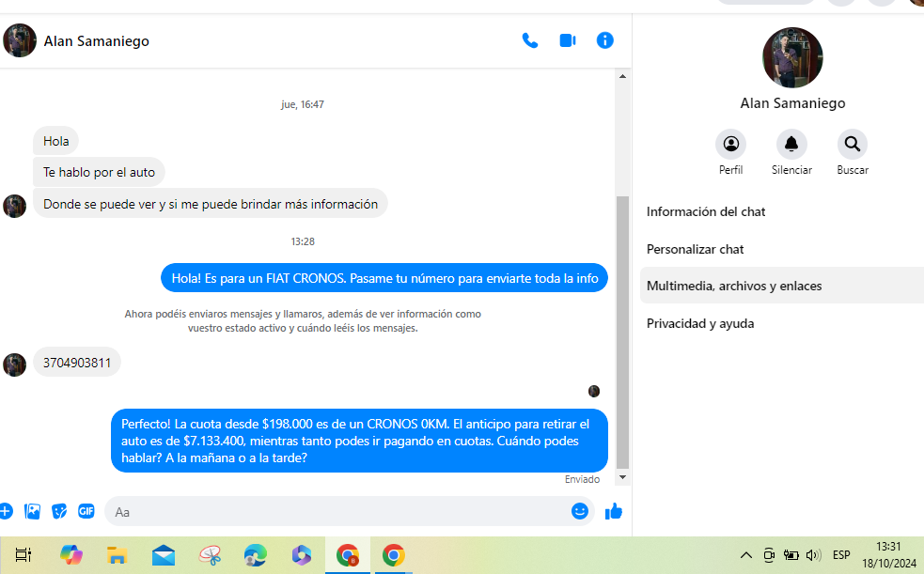Click the "jue, 16:47" timestamp

303,104
